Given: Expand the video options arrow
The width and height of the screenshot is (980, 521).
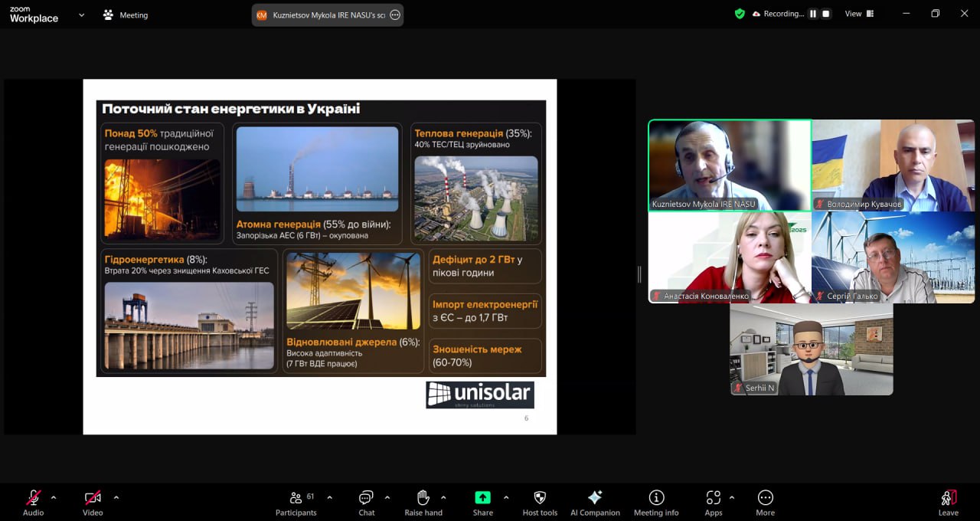Looking at the screenshot, I should pyautogui.click(x=116, y=497).
